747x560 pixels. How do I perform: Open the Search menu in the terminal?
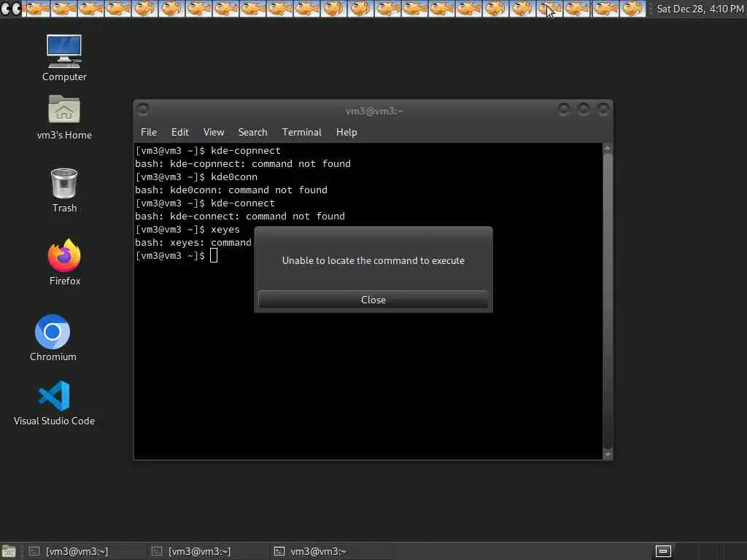[252, 133]
